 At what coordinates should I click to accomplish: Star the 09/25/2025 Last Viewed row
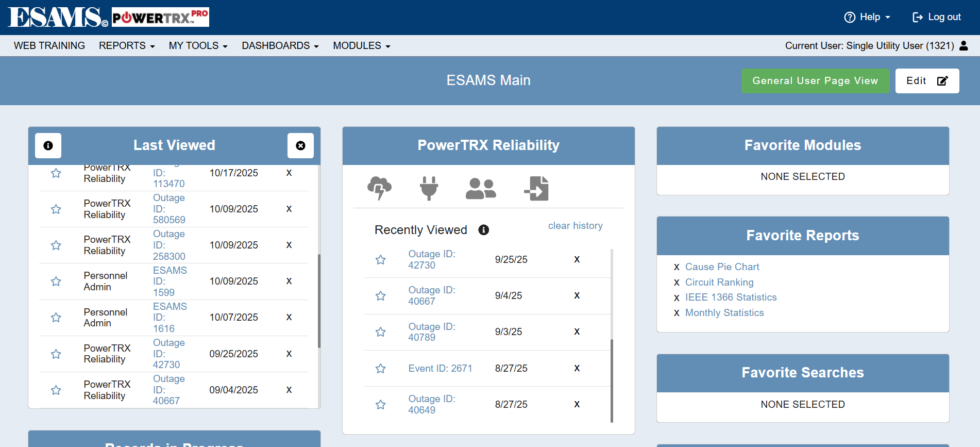56,354
